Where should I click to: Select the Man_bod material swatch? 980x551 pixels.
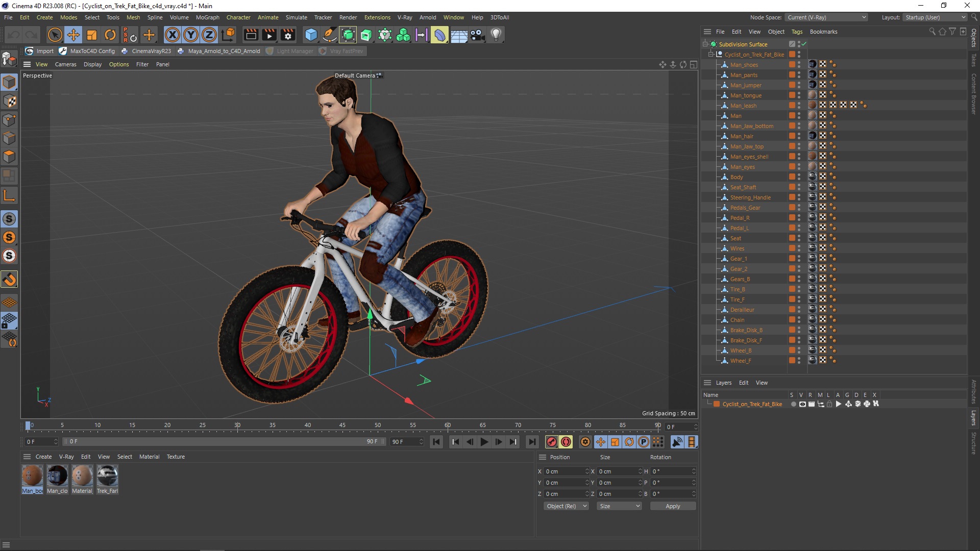coord(32,480)
